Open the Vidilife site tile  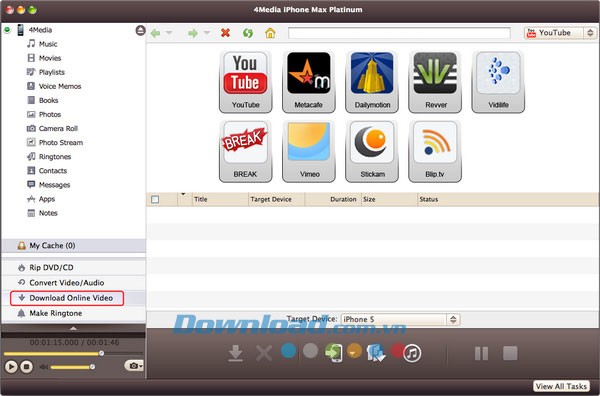tap(498, 82)
